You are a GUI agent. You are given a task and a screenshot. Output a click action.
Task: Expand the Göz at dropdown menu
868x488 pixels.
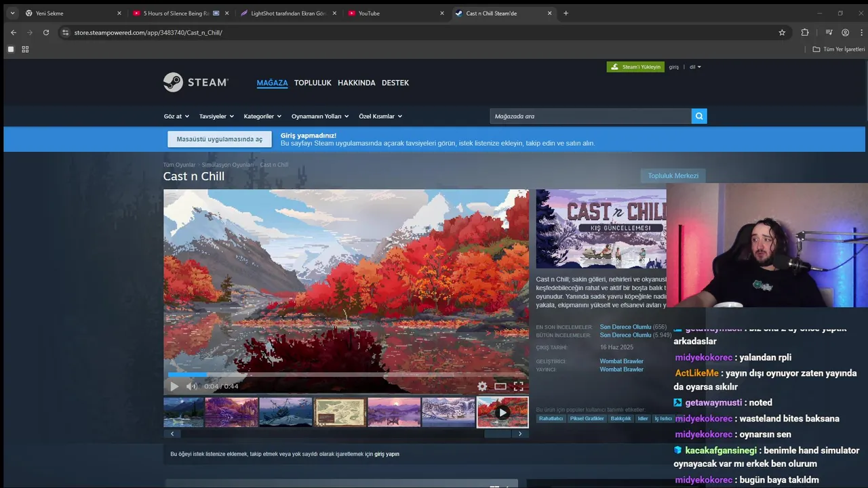(x=176, y=117)
